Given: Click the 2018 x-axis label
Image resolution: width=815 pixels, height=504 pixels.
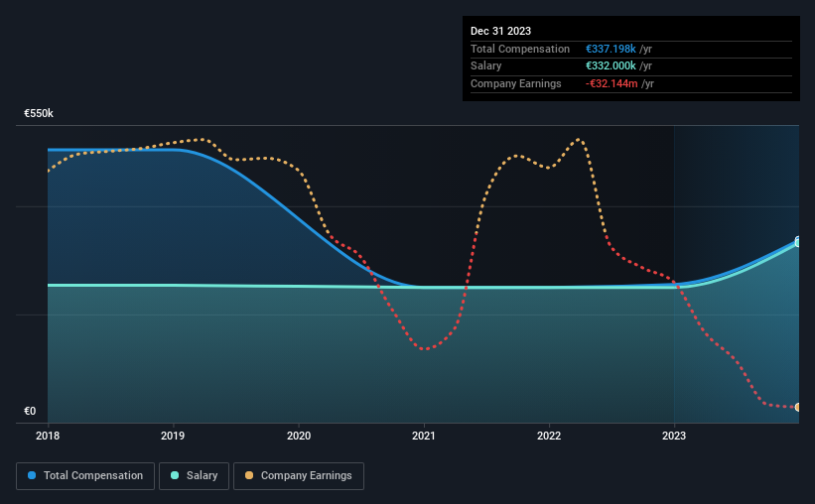Looking at the screenshot, I should (48, 436).
